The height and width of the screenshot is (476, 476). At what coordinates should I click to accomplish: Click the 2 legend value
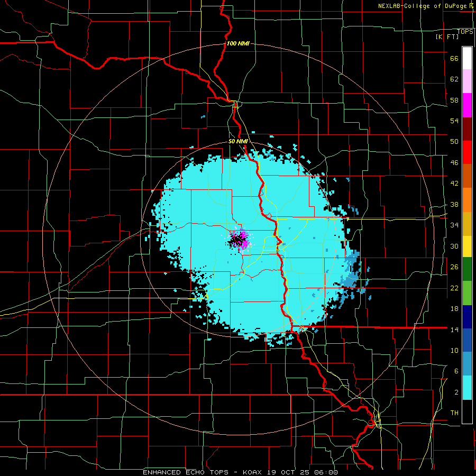click(x=456, y=392)
